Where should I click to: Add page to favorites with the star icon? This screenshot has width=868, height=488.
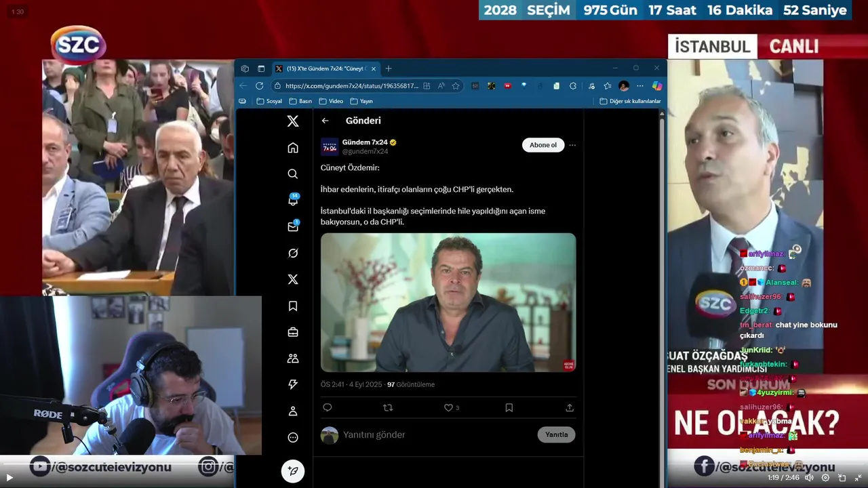pos(456,86)
